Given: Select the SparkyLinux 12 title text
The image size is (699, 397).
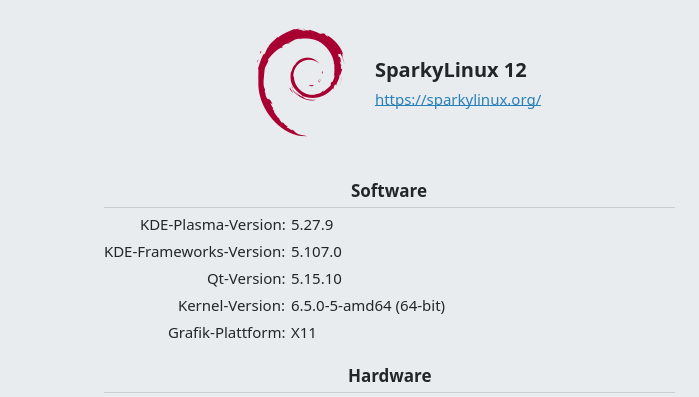Looking at the screenshot, I should [x=450, y=70].
